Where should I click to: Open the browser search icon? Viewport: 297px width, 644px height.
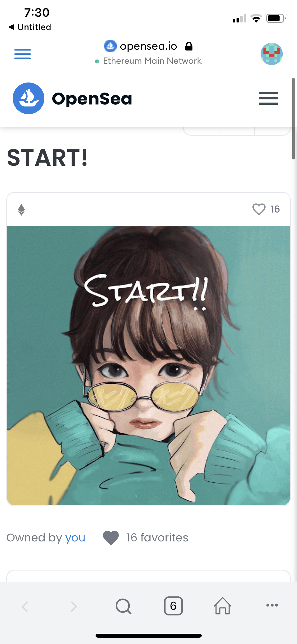pos(123,606)
